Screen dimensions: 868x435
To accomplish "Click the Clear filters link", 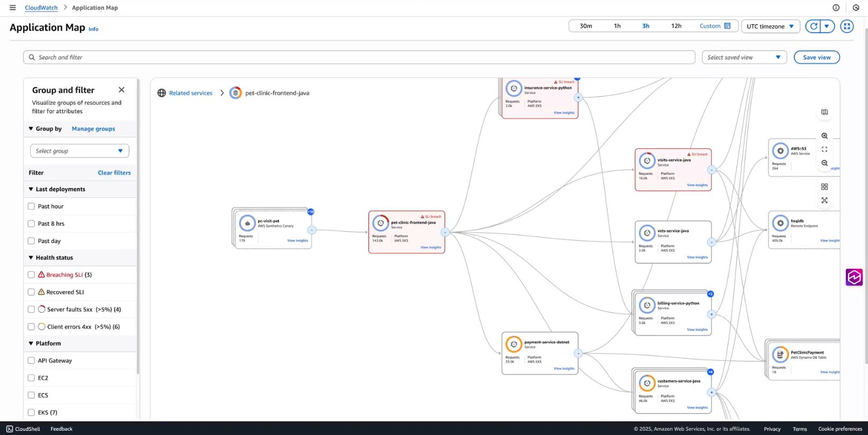I will tap(114, 173).
